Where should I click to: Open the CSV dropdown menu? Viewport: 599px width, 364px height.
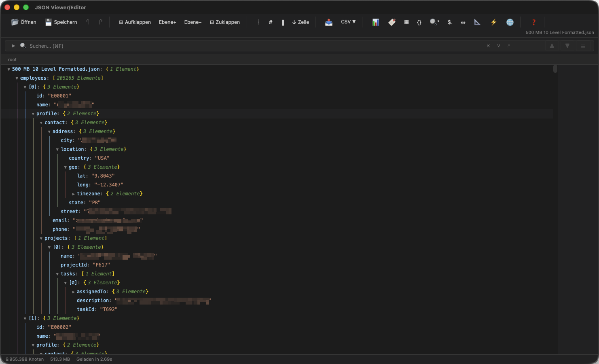[348, 22]
